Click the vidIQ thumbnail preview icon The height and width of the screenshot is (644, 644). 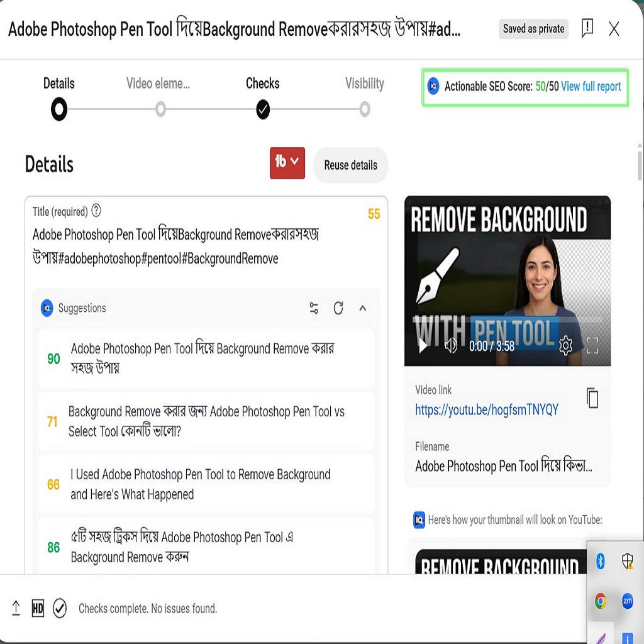click(x=419, y=519)
